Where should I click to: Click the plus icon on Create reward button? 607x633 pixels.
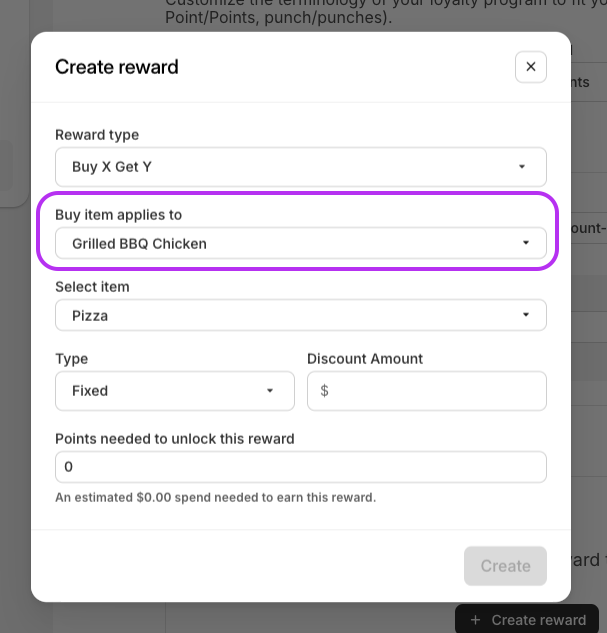[475, 620]
